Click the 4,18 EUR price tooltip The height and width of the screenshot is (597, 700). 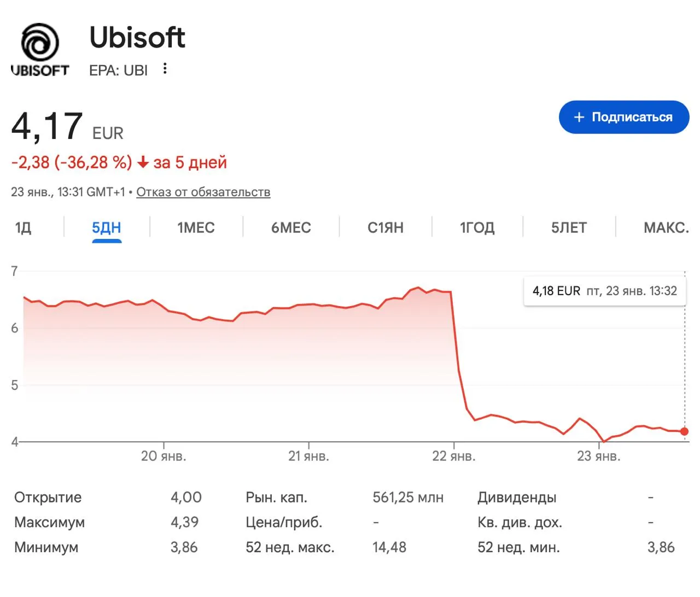pyautogui.click(x=604, y=291)
